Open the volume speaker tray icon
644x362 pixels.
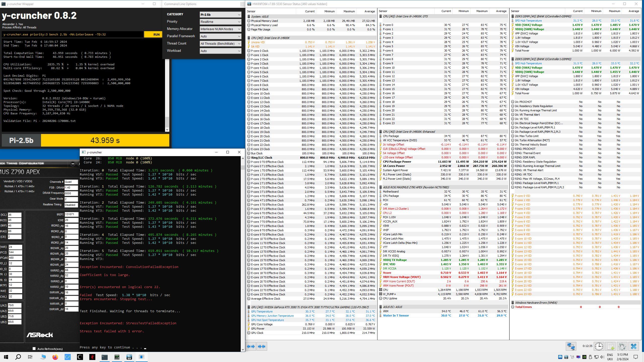602,357
